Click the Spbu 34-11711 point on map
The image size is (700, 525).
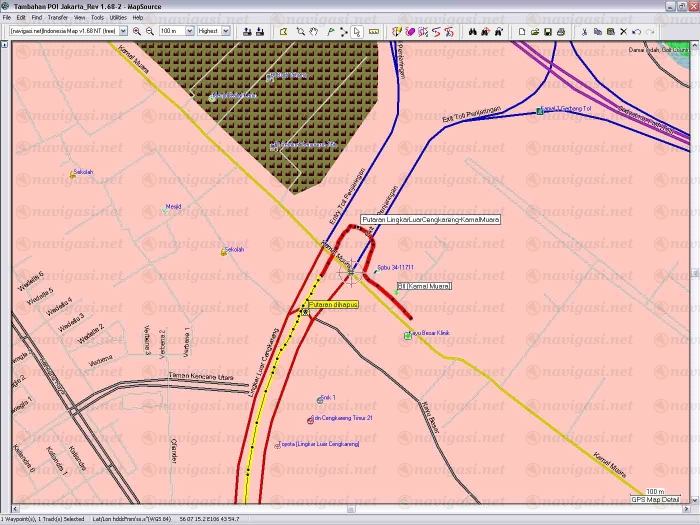pyautogui.click(x=375, y=269)
